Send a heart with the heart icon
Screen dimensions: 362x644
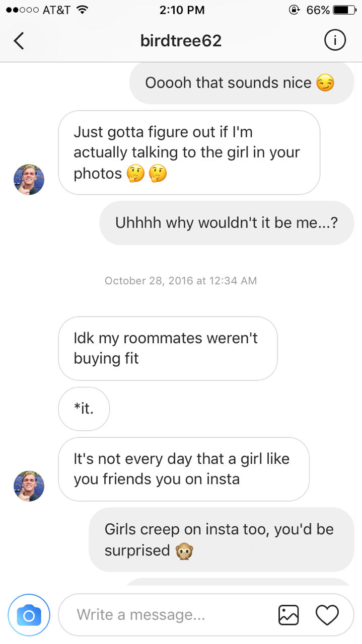[x=327, y=615]
